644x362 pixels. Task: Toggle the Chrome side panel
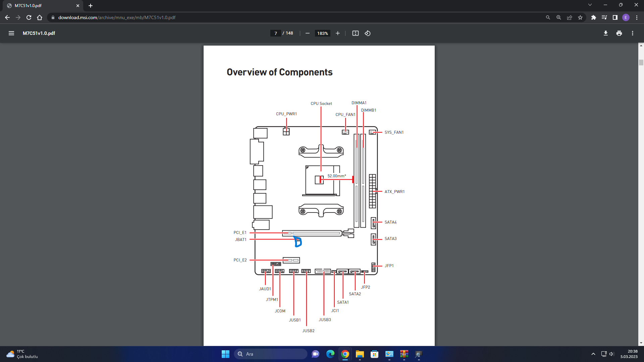click(615, 17)
